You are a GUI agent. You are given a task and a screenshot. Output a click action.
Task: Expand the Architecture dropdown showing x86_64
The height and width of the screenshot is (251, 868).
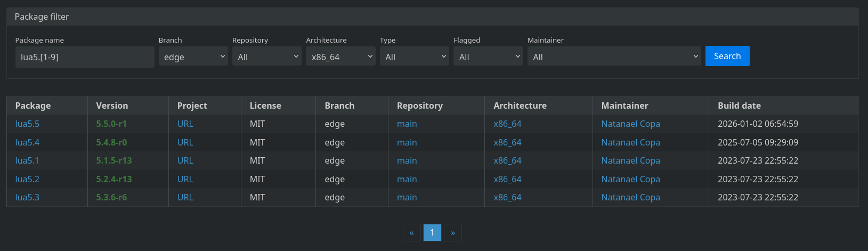pyautogui.click(x=340, y=57)
